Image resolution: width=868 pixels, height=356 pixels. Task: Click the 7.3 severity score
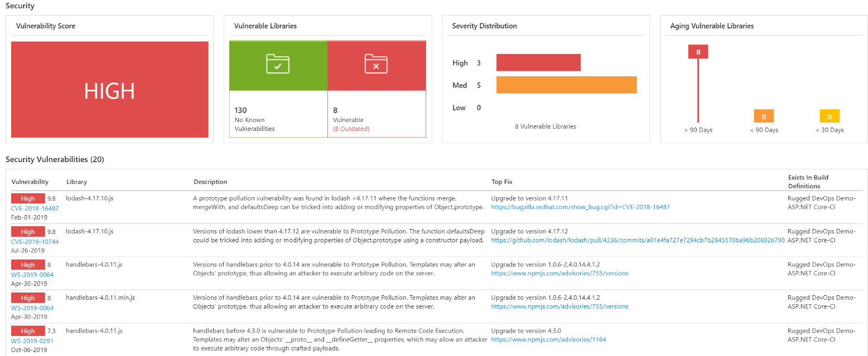[x=52, y=331]
